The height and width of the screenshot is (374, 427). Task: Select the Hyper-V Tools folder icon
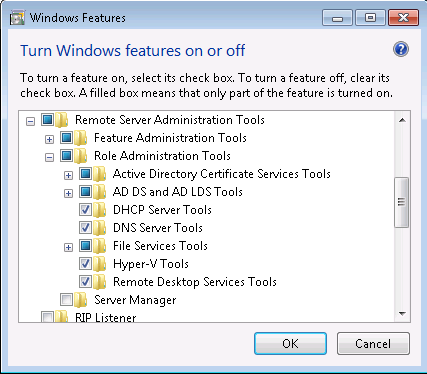coord(99,264)
